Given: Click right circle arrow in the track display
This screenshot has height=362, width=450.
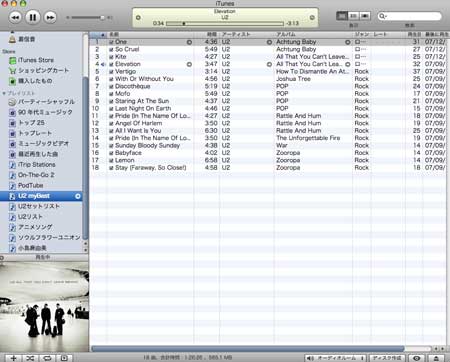Looking at the screenshot, I should click(312, 17).
